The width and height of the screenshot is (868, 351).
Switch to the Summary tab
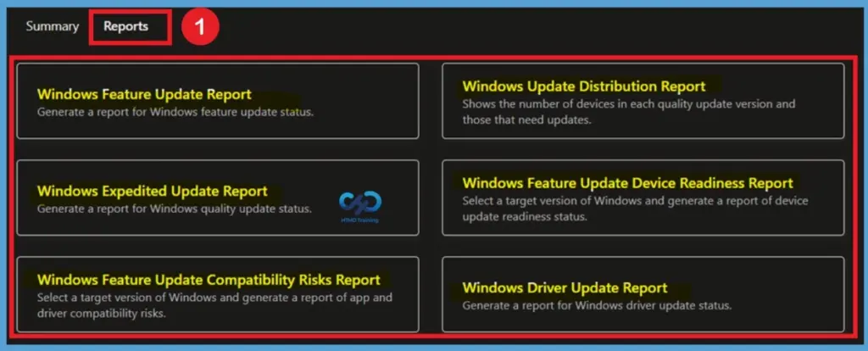point(52,26)
